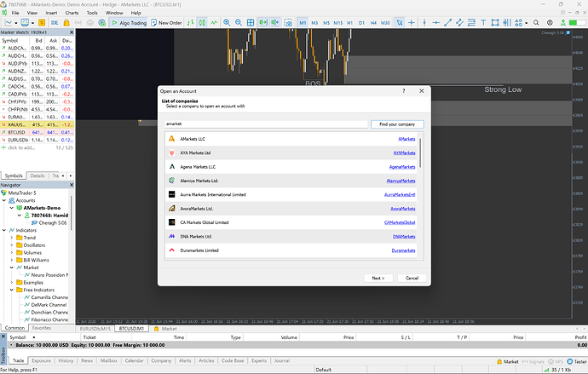The image size is (588, 374).
Task: Click the yellow dollar Market Watch icon
Action: [x=42, y=23]
